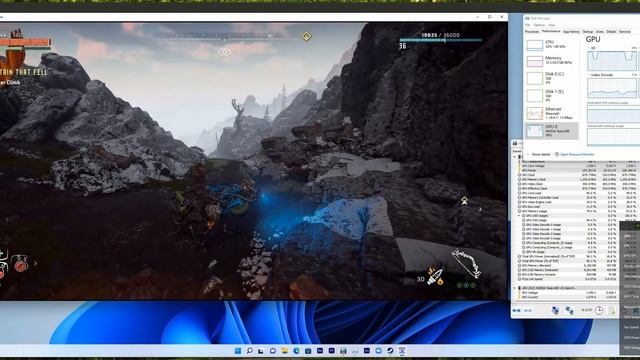Open Microsoft Edge from the taskbar
Viewport: 640px width, 360px height.
296,351
